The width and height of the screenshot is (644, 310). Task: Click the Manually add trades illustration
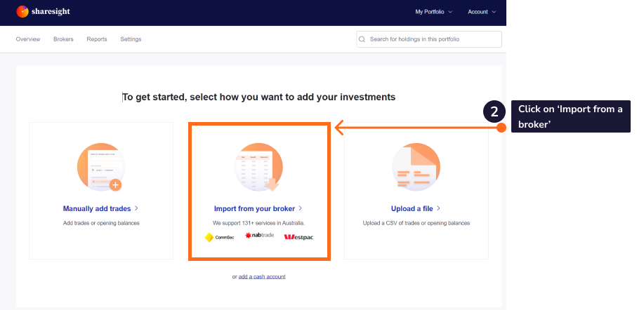click(100, 167)
